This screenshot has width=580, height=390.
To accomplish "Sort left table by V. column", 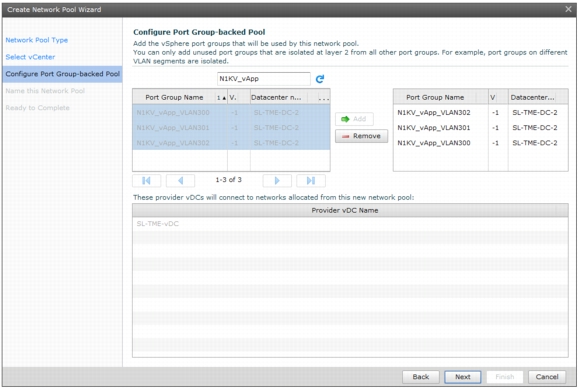I will point(239,97).
